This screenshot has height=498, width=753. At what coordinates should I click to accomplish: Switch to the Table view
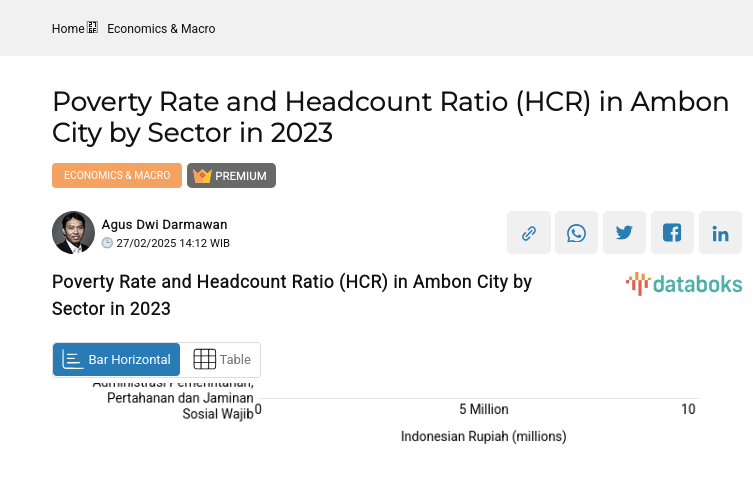[x=221, y=359]
